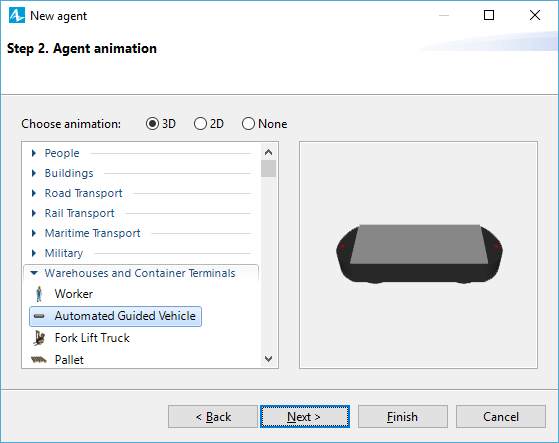Expand the Buildings category

click(34, 173)
